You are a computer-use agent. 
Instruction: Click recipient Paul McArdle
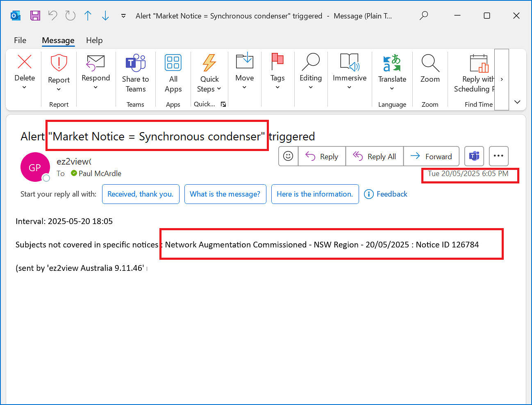pyautogui.click(x=100, y=174)
